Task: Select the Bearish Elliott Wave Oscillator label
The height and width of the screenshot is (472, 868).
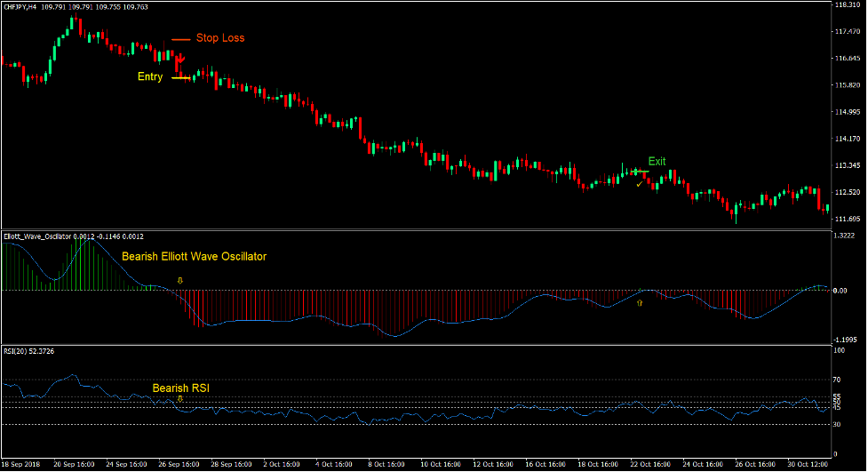Action: pyautogui.click(x=194, y=256)
